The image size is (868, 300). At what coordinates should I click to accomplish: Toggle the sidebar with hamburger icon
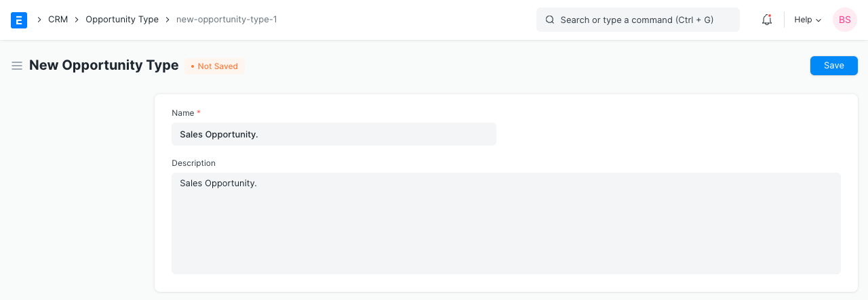[17, 66]
